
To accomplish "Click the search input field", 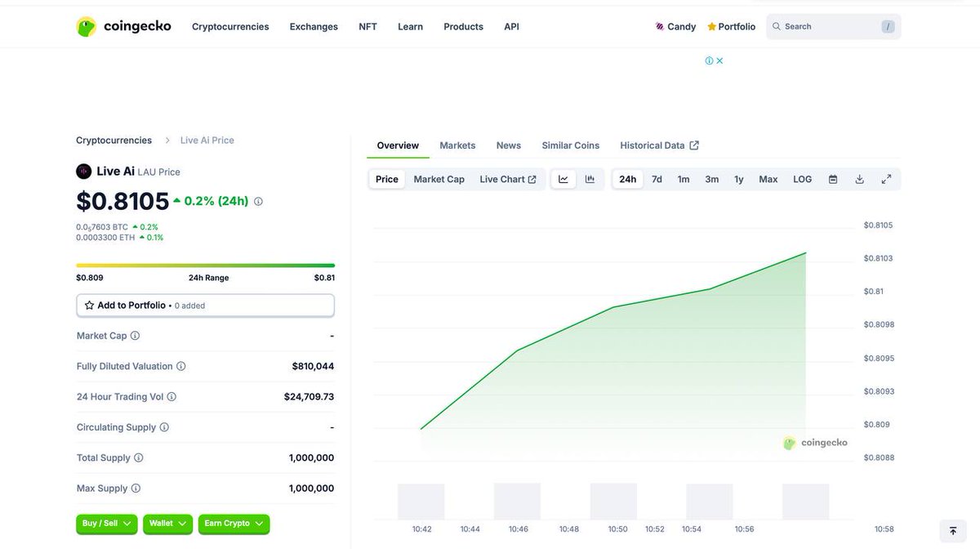I will tap(833, 26).
